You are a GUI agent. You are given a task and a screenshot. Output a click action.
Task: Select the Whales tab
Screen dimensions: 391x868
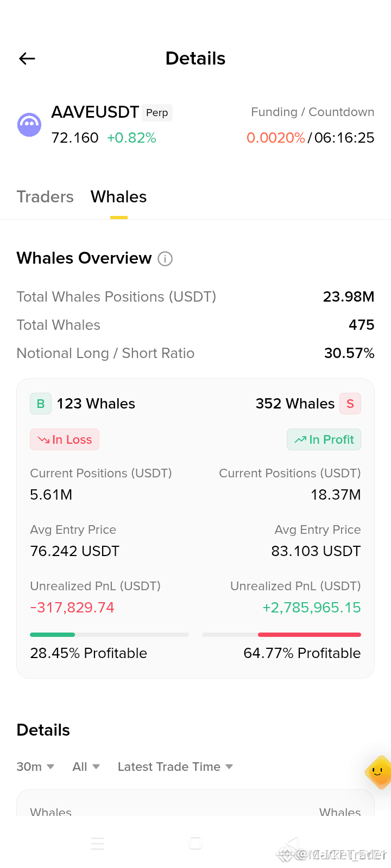(x=119, y=196)
